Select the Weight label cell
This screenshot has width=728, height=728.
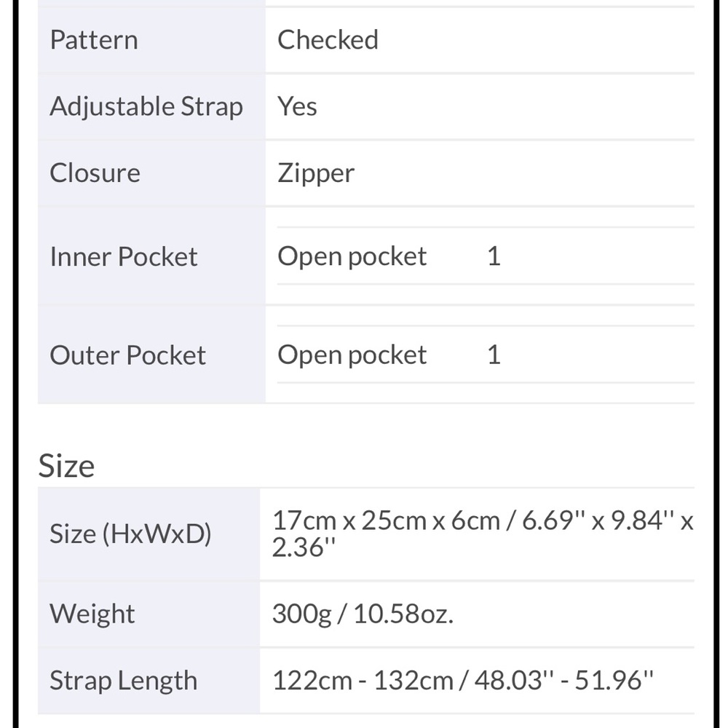[x=149, y=614]
